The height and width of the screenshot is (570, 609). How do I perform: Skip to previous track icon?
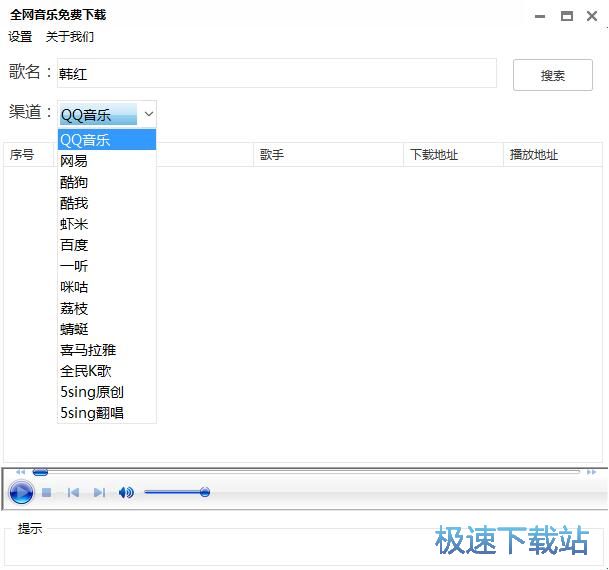click(x=73, y=492)
